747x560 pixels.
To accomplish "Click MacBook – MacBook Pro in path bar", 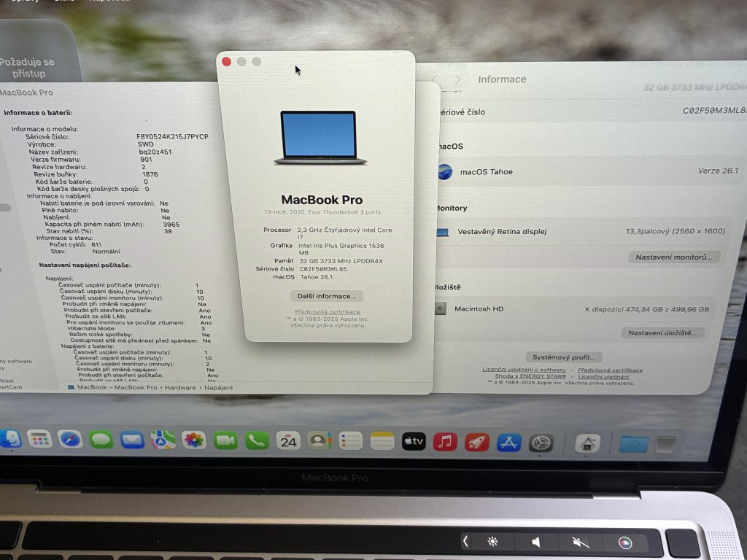I will [x=117, y=388].
